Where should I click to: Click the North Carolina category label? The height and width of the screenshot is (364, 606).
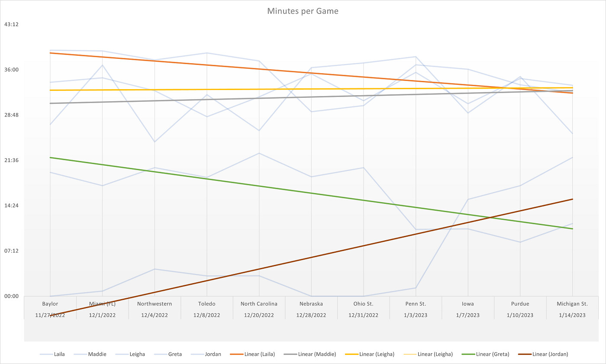[259, 304]
